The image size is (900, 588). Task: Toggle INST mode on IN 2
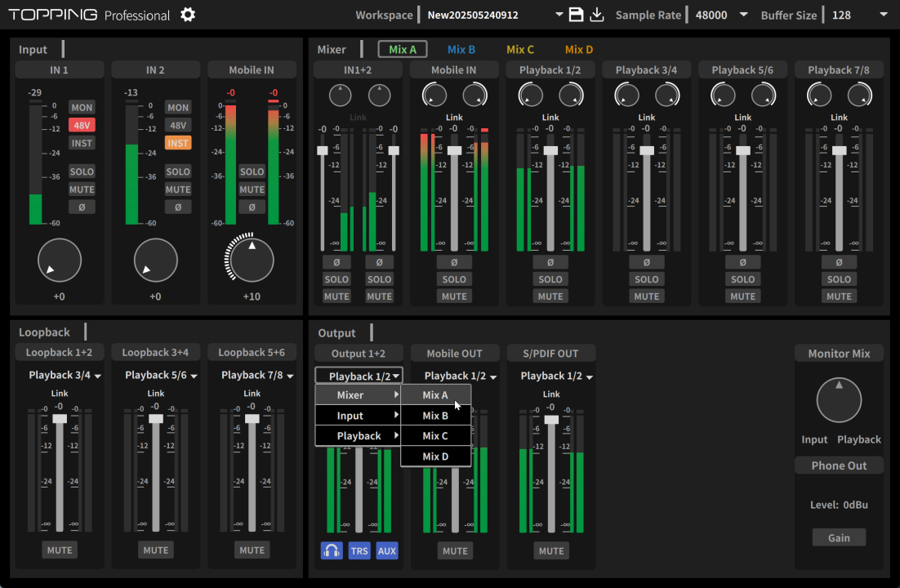point(178,143)
